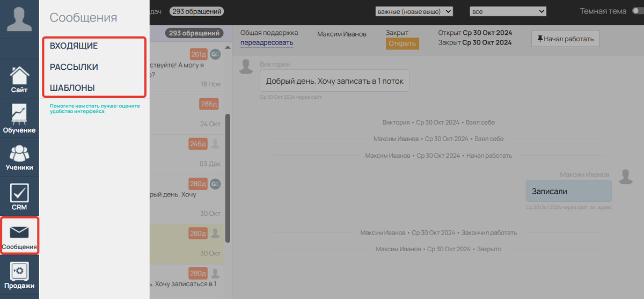Click the переадресовать link
The image size is (644, 299).
coord(267,43)
